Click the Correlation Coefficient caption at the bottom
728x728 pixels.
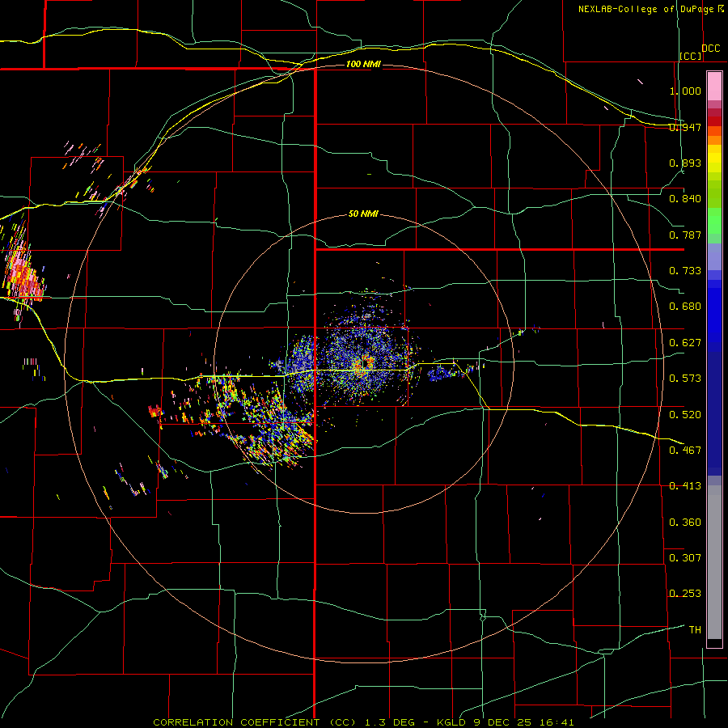pyautogui.click(x=363, y=722)
